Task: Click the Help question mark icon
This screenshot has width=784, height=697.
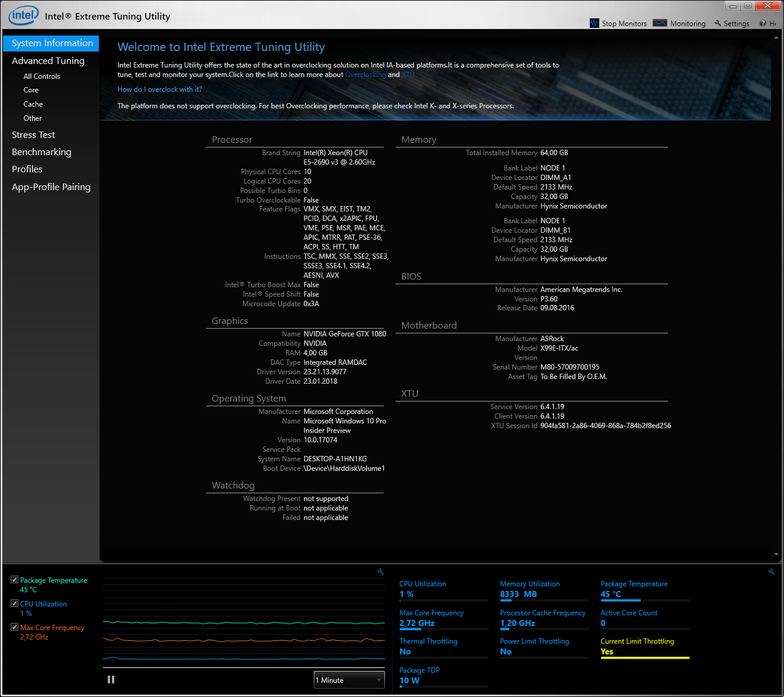Action: tap(763, 24)
